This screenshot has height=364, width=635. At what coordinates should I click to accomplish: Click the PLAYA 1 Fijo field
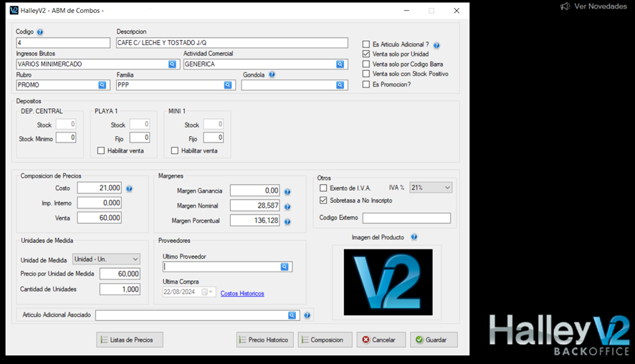(140, 138)
